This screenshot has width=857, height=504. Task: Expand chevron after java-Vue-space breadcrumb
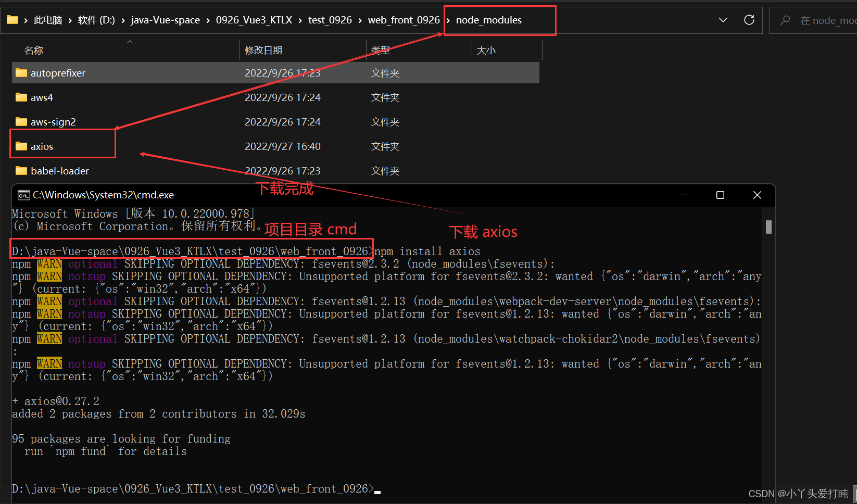[x=208, y=20]
